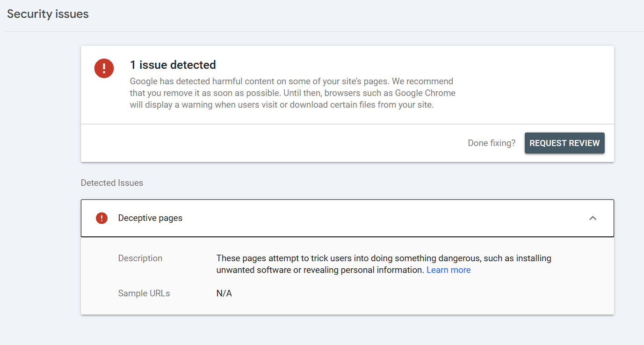This screenshot has width=644, height=345.
Task: Click the chevron icon on the Deceptive pages panel
Action: point(593,218)
